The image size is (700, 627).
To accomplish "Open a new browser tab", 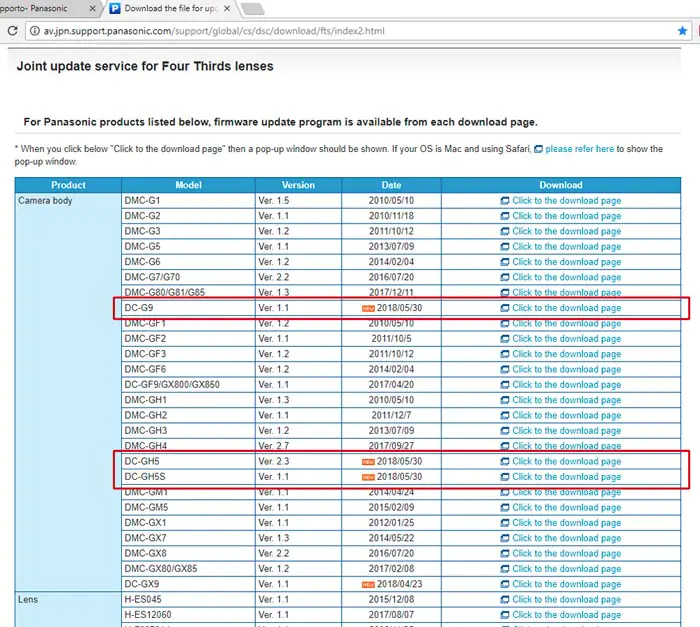I will [253, 8].
